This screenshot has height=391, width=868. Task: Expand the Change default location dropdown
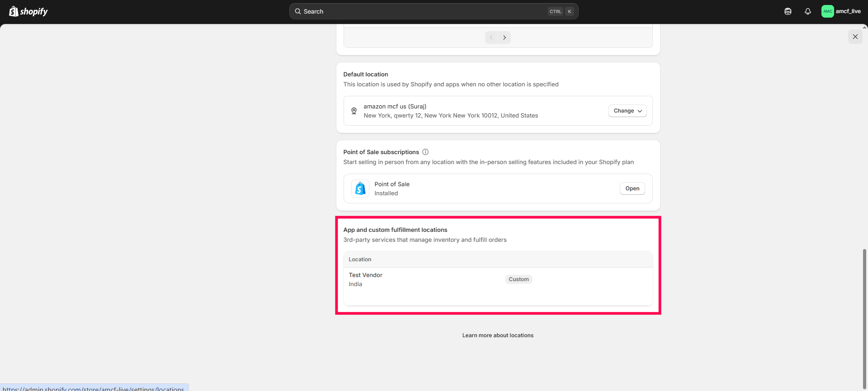pyautogui.click(x=627, y=111)
